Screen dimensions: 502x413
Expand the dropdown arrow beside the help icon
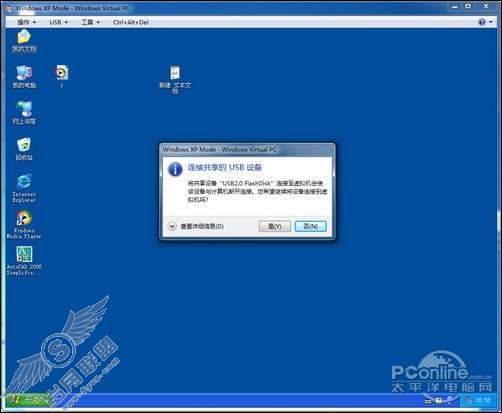click(x=491, y=22)
